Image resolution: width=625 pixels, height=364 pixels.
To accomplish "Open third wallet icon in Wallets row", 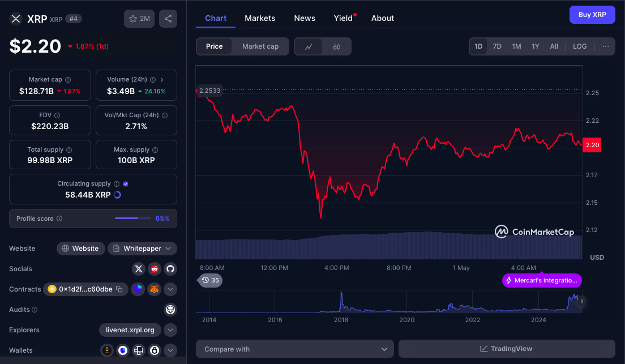I will 138,350.
